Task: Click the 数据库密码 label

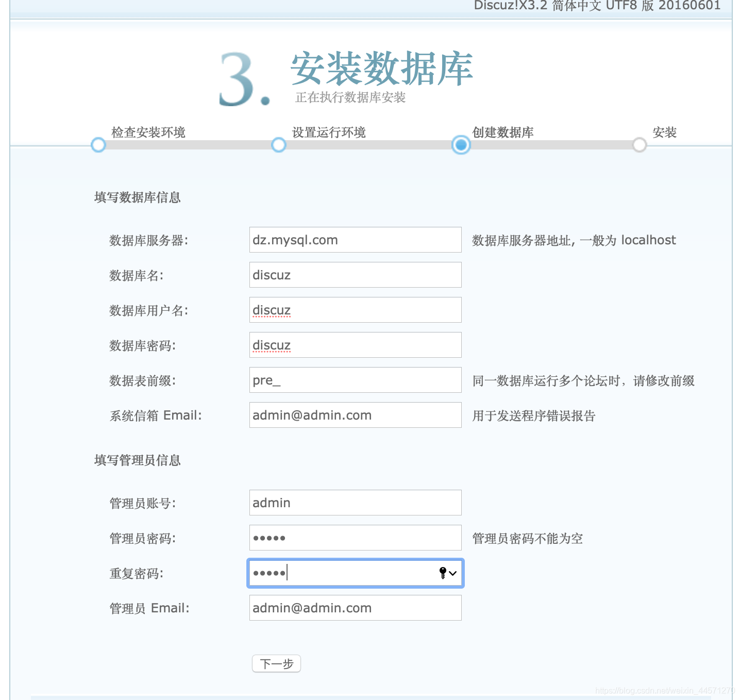Action: [143, 346]
